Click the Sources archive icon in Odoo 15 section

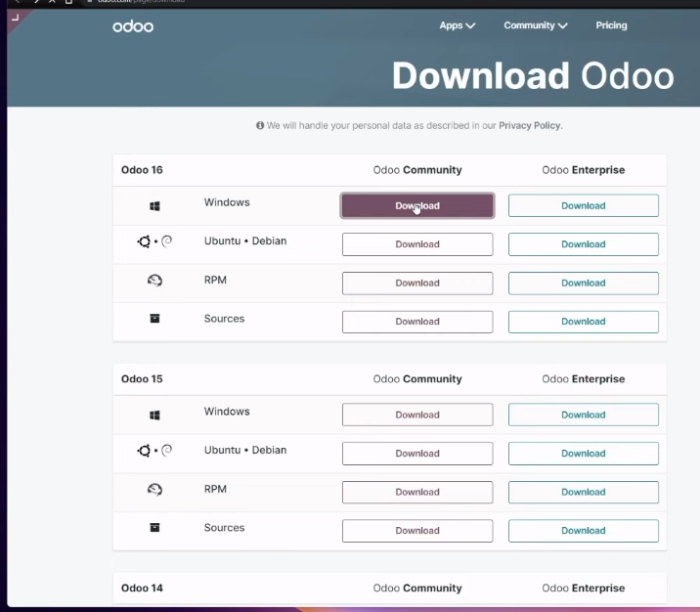coord(154,528)
